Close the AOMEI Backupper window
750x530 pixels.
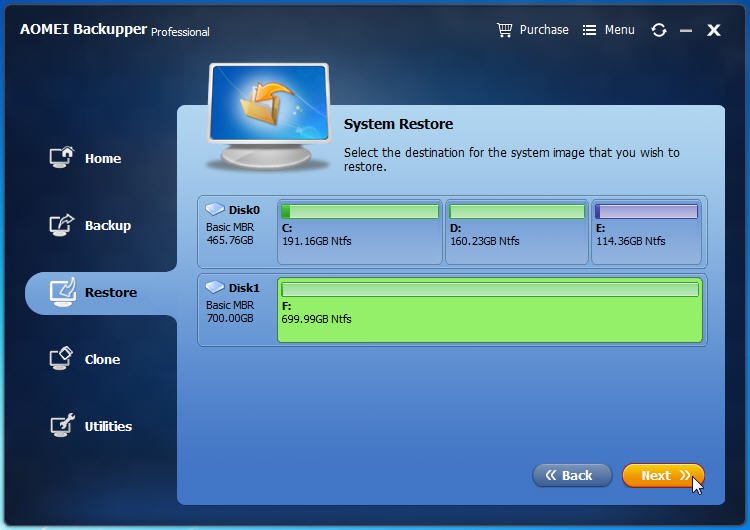point(714,30)
